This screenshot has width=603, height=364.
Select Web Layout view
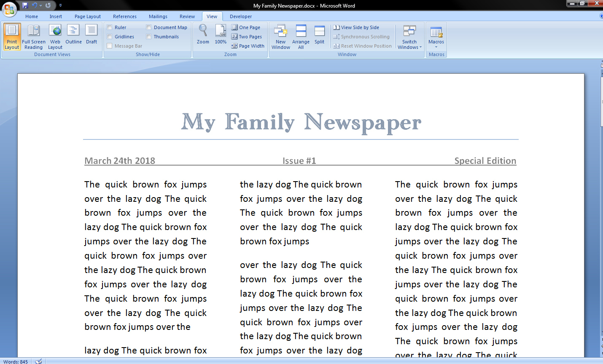[x=55, y=37]
